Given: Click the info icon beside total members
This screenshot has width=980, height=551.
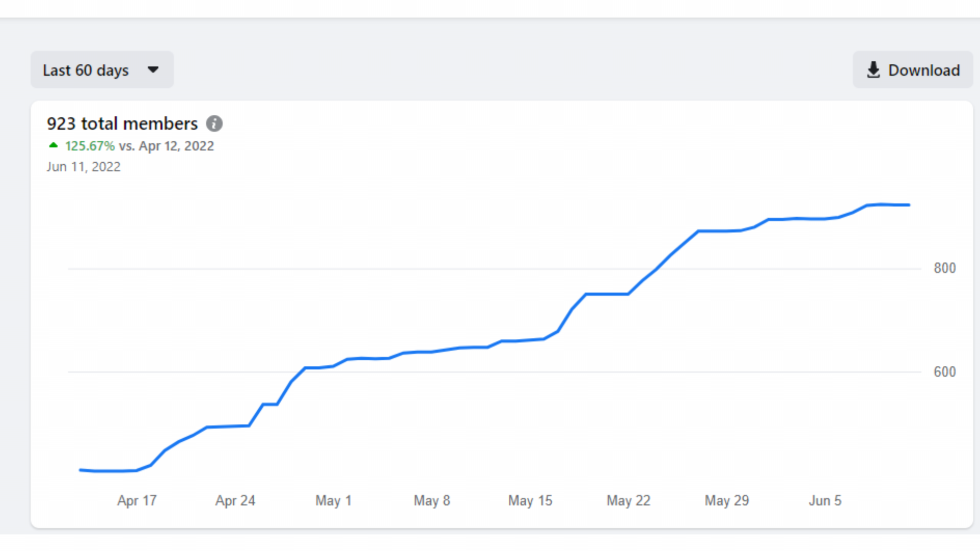Looking at the screenshot, I should (x=214, y=123).
